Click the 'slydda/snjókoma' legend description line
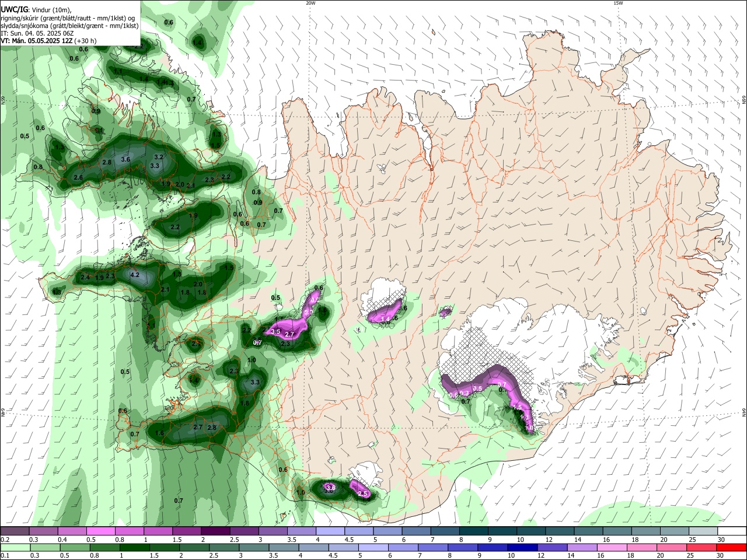This screenshot has height=560, width=747. [x=69, y=26]
